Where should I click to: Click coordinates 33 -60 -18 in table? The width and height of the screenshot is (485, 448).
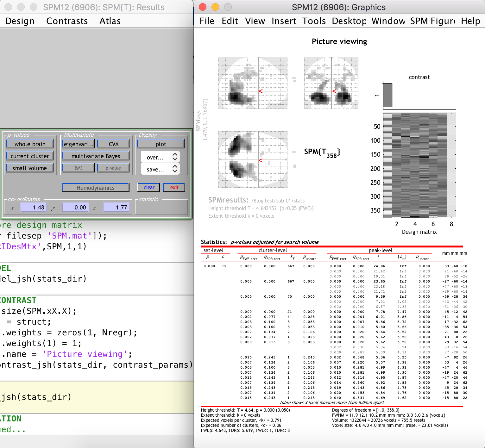[x=456, y=266]
